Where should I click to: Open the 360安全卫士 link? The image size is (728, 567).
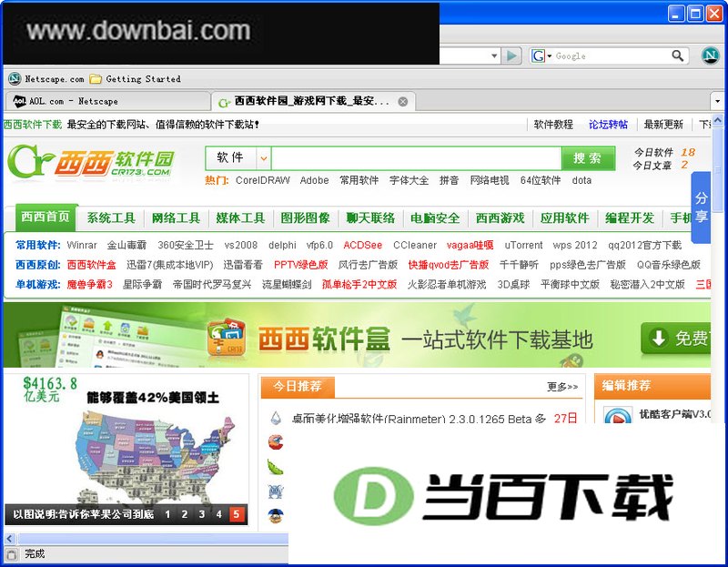(x=186, y=245)
